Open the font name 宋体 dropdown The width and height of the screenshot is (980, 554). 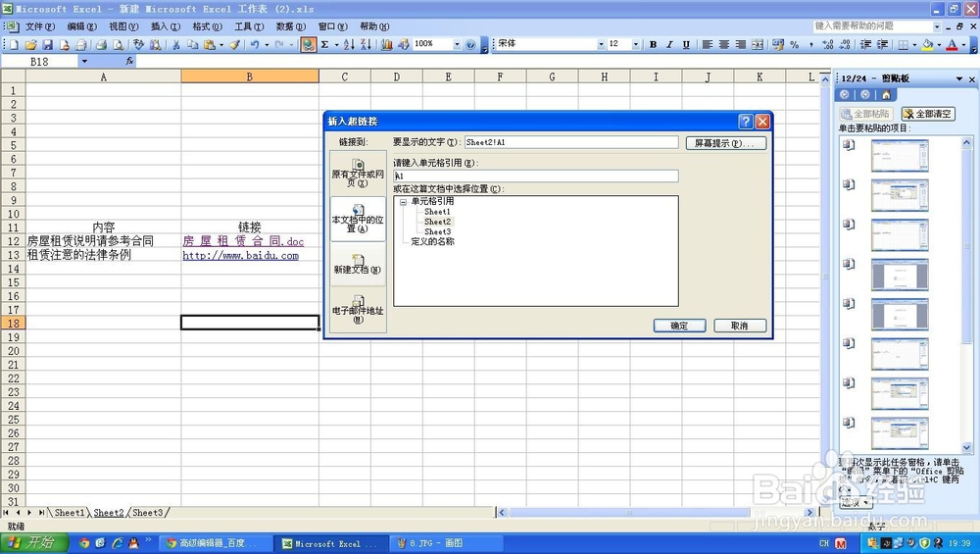(601, 44)
